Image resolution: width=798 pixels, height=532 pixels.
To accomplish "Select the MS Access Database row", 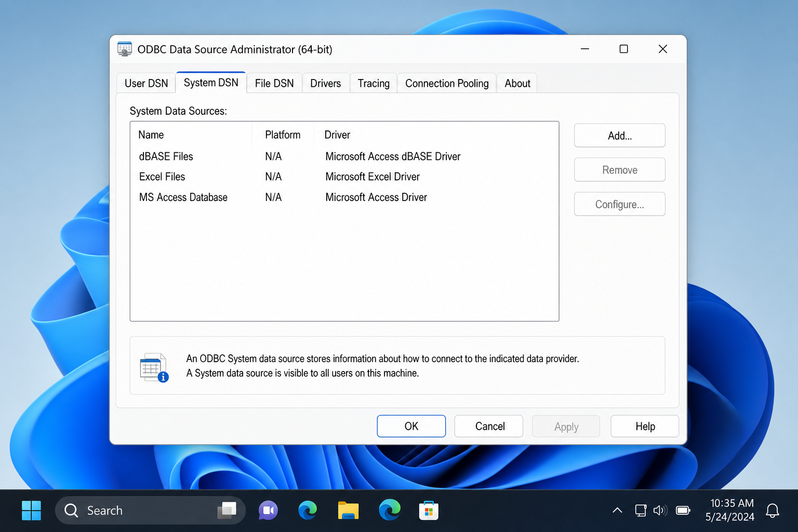I will [x=344, y=197].
